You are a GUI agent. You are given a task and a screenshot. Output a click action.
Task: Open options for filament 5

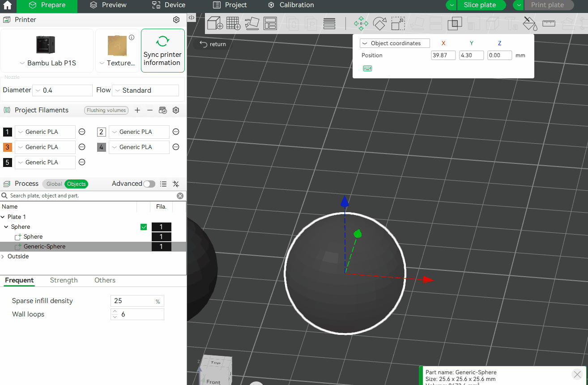click(x=82, y=162)
